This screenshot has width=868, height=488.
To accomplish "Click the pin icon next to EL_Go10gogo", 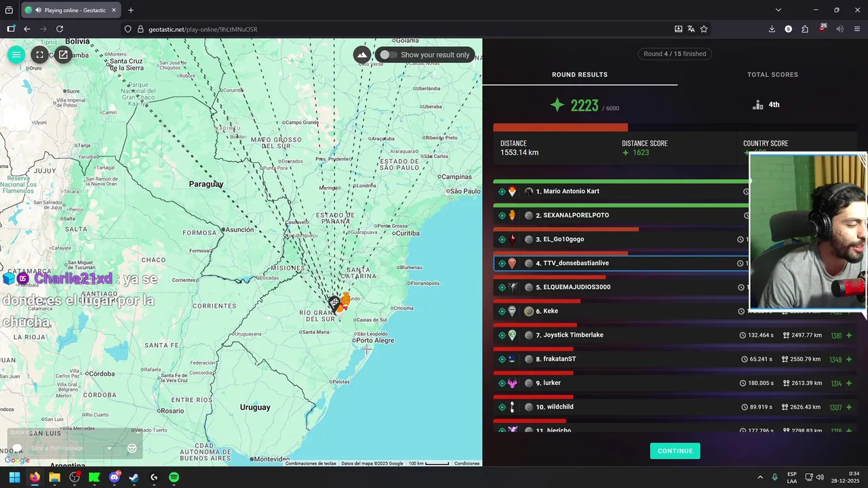I will (512, 239).
